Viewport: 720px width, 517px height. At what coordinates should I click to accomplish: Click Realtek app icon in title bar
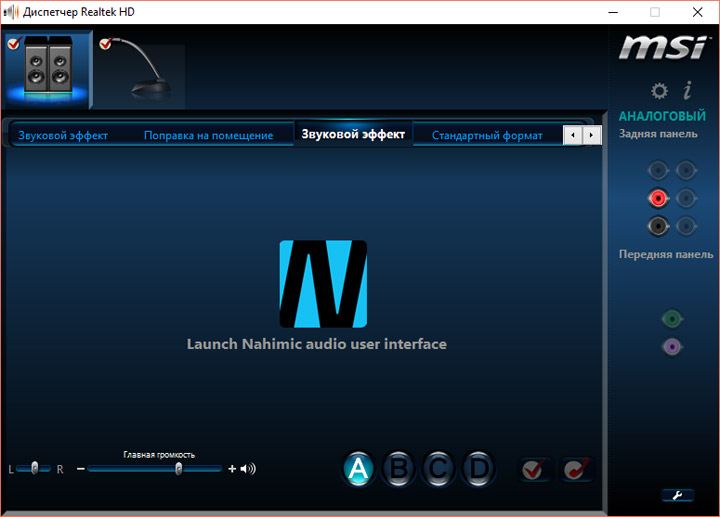pyautogui.click(x=11, y=12)
